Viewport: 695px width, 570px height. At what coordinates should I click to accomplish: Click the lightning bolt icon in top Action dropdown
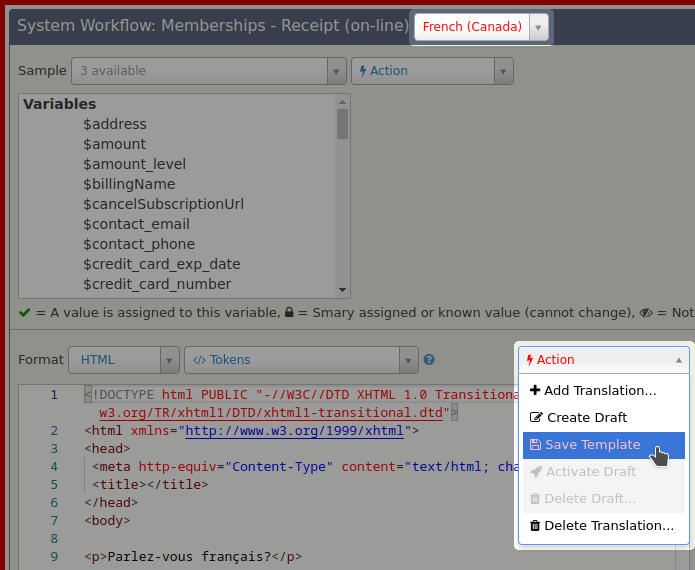pyautogui.click(x=362, y=71)
